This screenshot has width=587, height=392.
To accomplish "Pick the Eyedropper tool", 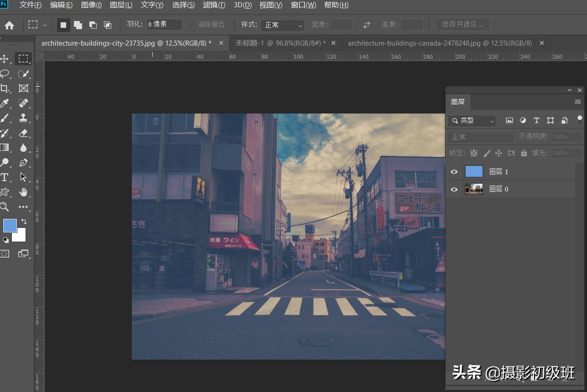I will pos(5,103).
